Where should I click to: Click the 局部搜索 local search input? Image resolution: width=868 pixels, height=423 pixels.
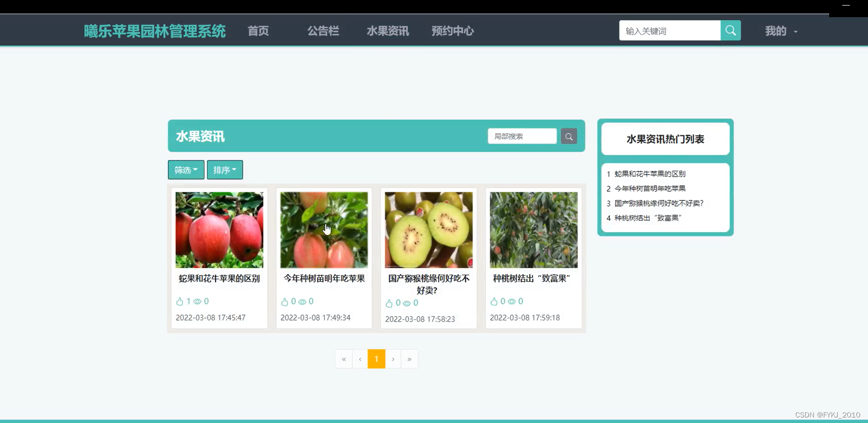tap(522, 136)
